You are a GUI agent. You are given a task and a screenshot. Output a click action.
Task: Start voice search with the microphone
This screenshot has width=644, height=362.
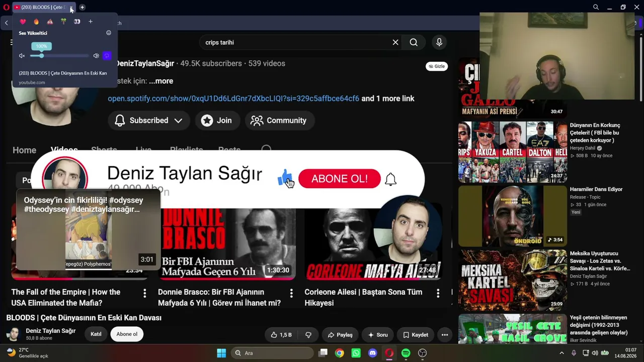(439, 42)
